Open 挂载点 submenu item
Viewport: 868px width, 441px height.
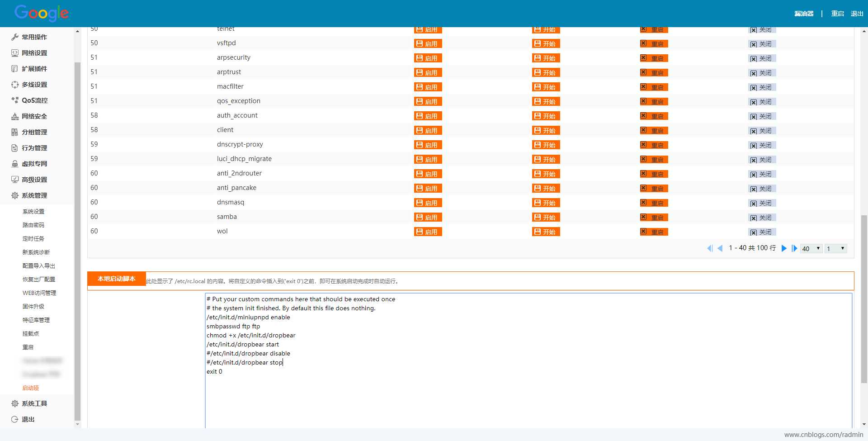point(31,333)
